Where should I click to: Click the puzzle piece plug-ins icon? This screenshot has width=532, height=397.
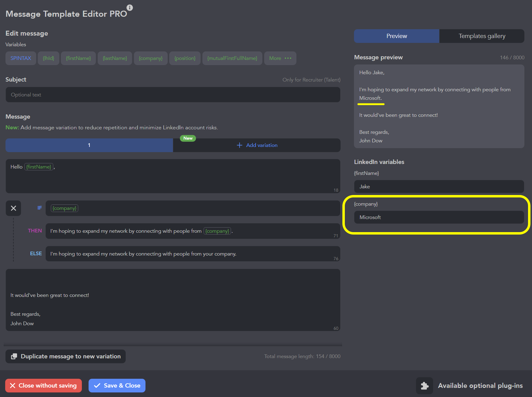coord(424,386)
